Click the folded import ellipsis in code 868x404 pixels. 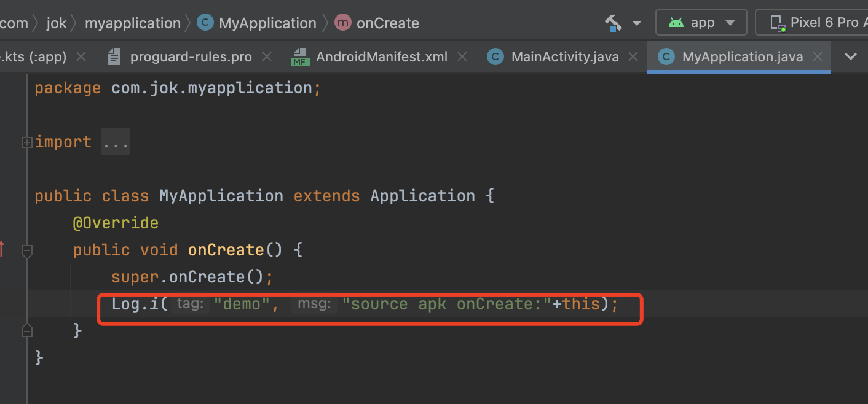pos(116,142)
